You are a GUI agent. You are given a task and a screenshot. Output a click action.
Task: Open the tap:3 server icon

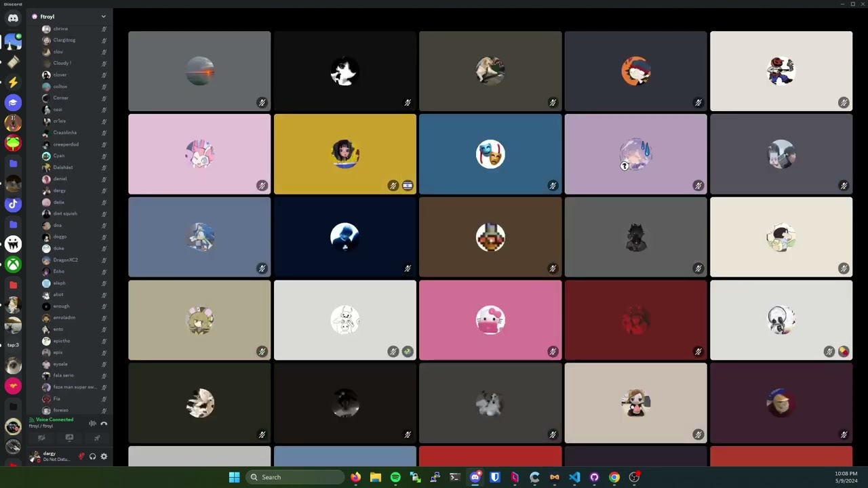coord(13,345)
